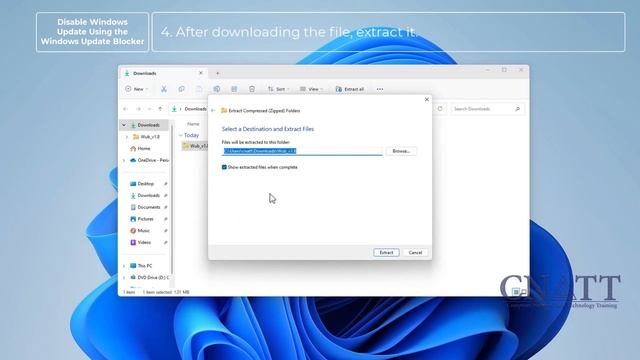The image size is (640, 360).
Task: Open the Sort dropdown menu
Action: (278, 89)
